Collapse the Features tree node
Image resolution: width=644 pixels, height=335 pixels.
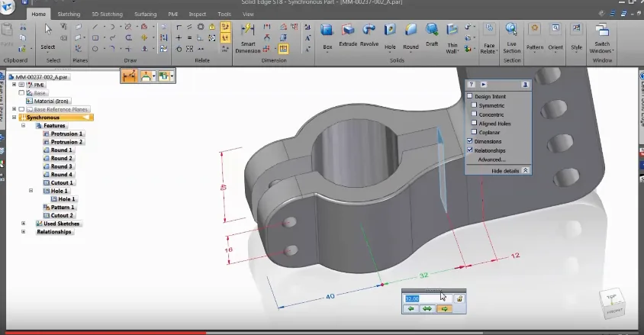tap(23, 126)
